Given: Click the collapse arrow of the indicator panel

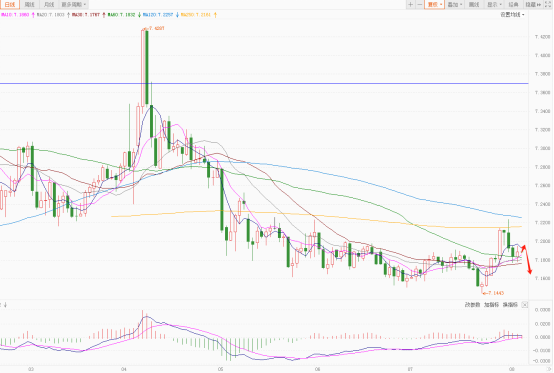Looking at the screenshot, I should click(5, 305).
